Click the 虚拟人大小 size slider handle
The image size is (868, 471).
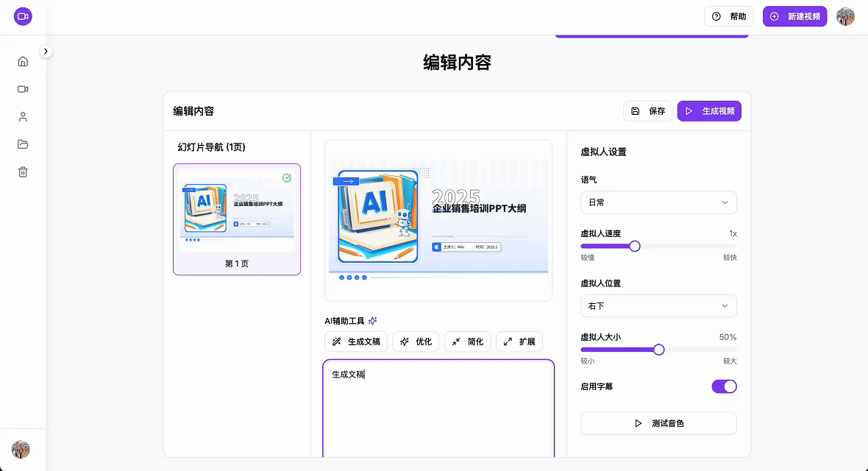click(x=659, y=350)
